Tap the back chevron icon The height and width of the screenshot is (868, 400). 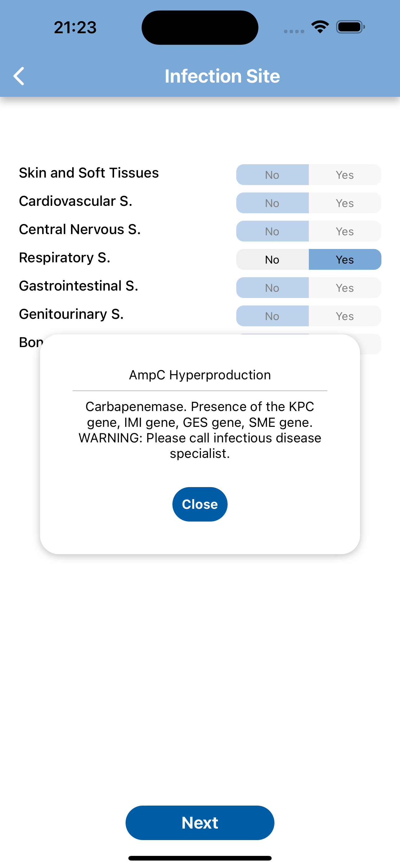pos(19,76)
